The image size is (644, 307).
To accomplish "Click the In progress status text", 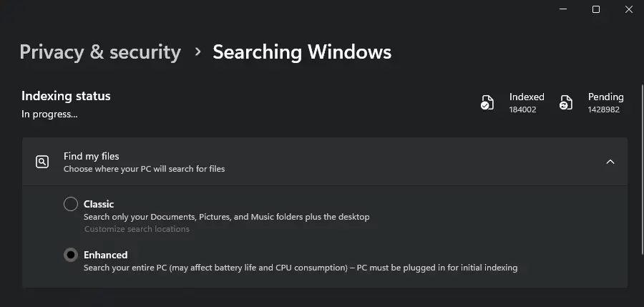I will click(49, 114).
